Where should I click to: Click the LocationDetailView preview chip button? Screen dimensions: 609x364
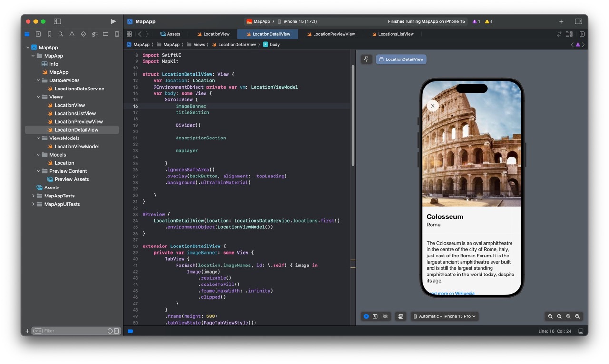pos(401,59)
